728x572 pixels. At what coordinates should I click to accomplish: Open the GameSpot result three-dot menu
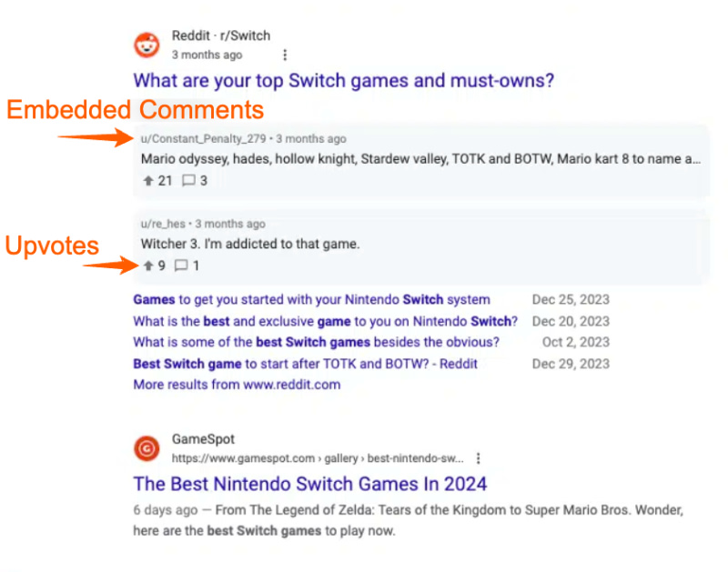coord(479,458)
